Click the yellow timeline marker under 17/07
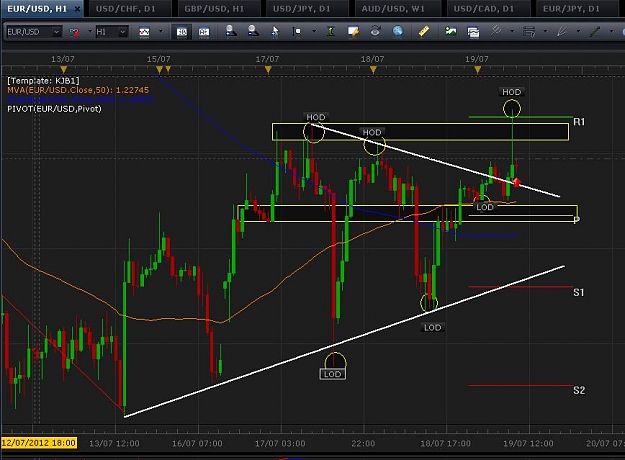625x460 pixels. click(268, 70)
